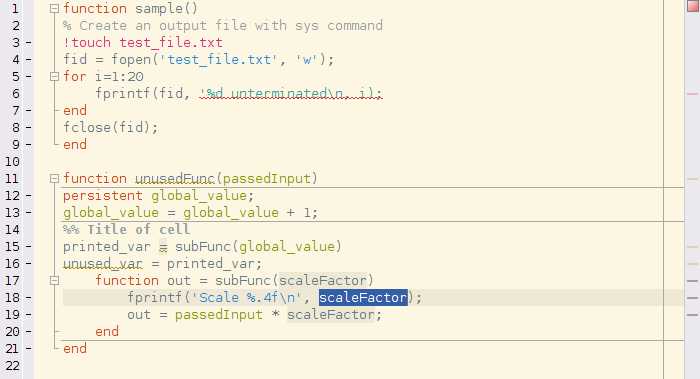Screen dimensions: 700x379
Task: Collapse the unusedFunc function fold marker
Action: point(54,179)
